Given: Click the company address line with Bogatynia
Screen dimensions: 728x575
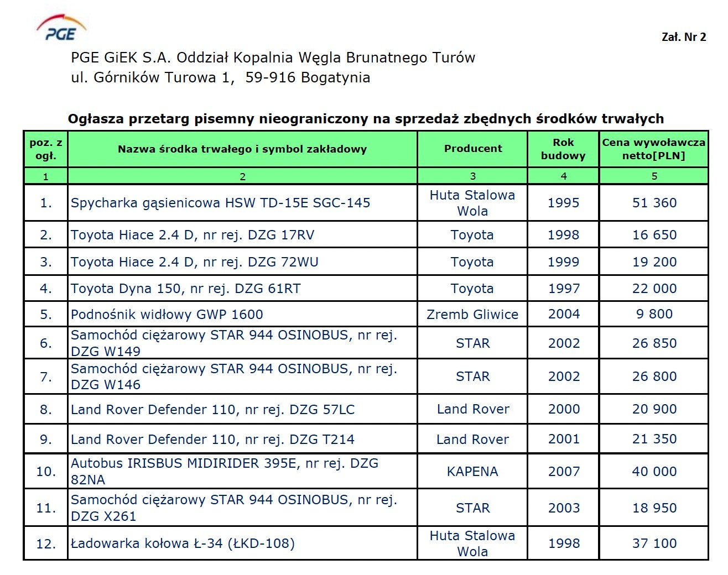Looking at the screenshot, I should point(220,77).
